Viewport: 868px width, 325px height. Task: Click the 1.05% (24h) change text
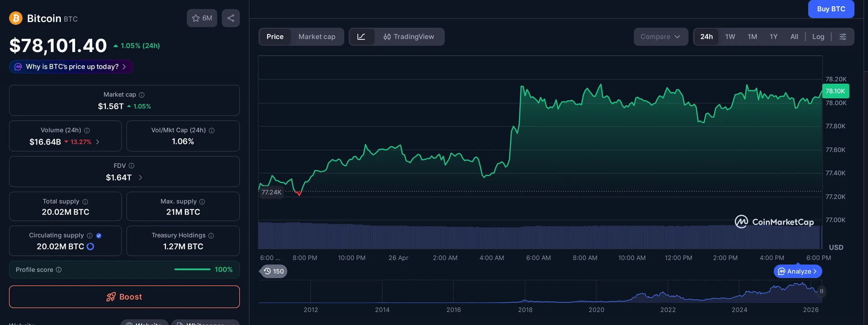pyautogui.click(x=140, y=46)
